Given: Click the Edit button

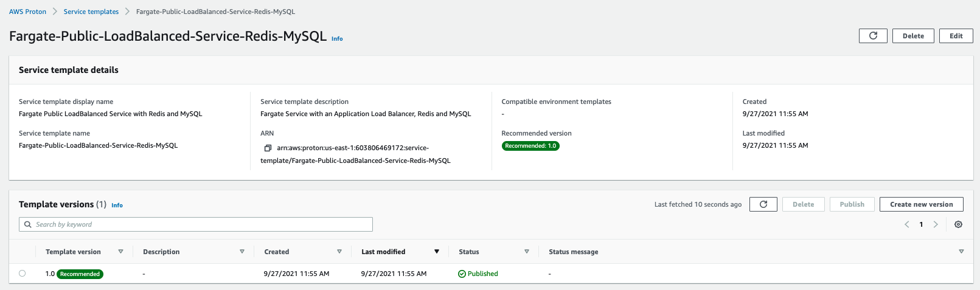Looking at the screenshot, I should [x=956, y=36].
